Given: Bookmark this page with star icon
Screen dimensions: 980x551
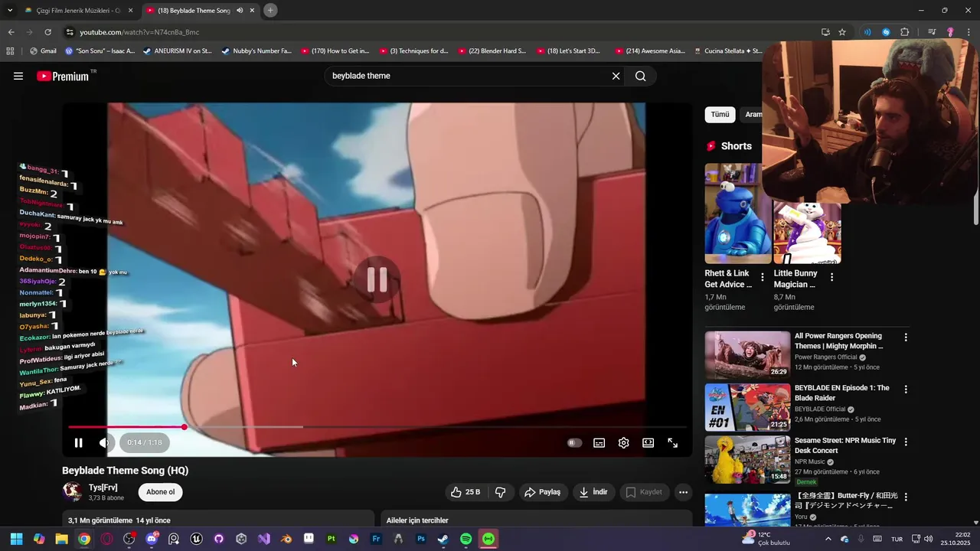Looking at the screenshot, I should pos(842,32).
